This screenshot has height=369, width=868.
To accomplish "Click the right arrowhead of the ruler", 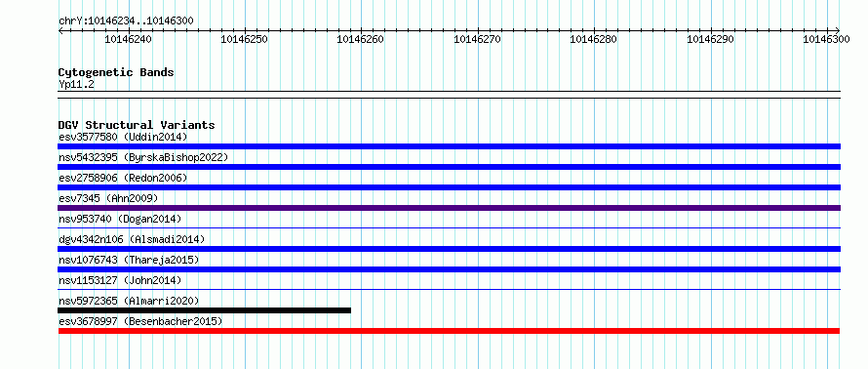I will pos(837,30).
